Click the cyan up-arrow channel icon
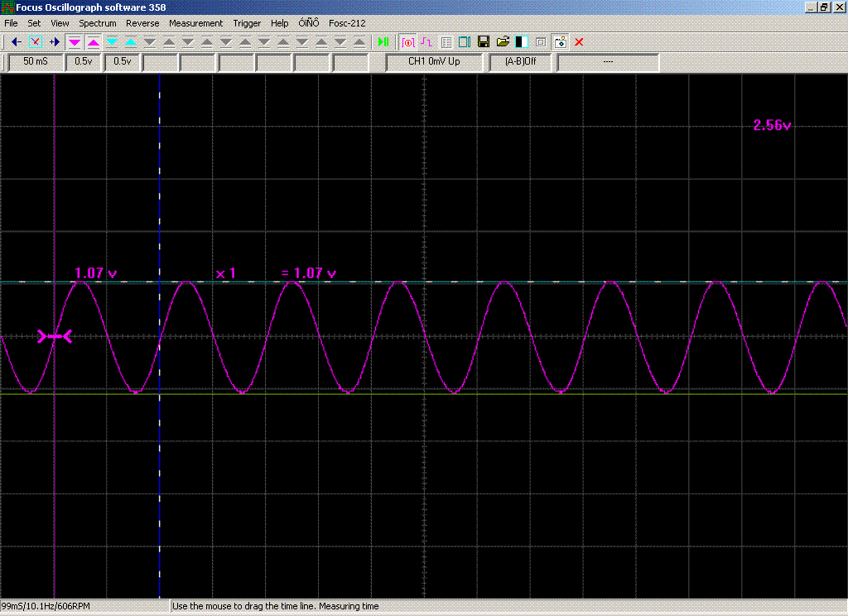The image size is (848, 616). coord(131,41)
